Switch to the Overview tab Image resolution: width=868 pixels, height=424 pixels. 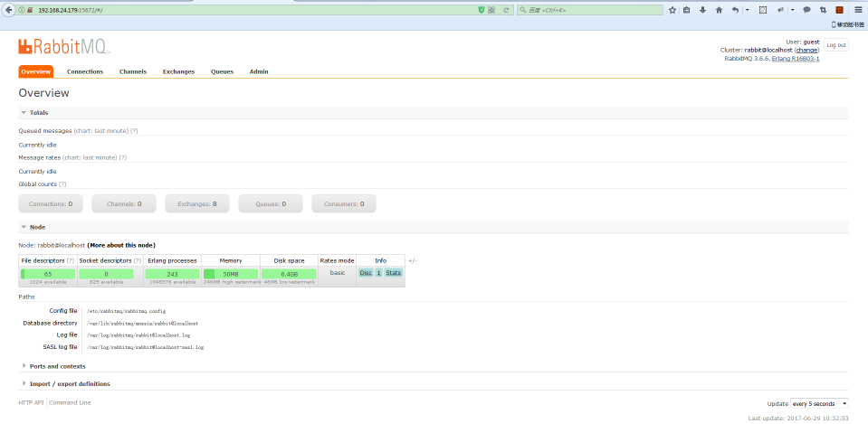point(36,71)
